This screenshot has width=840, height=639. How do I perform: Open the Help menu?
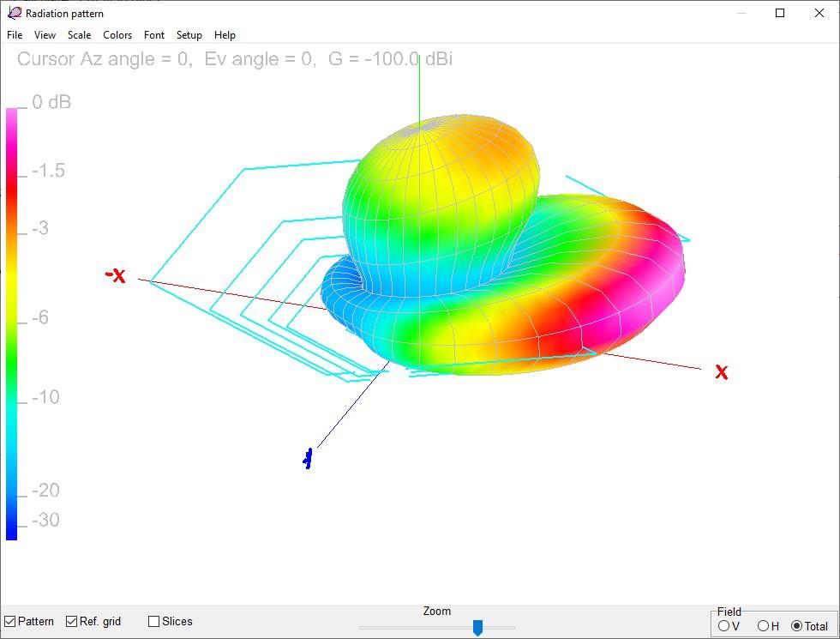tap(225, 35)
